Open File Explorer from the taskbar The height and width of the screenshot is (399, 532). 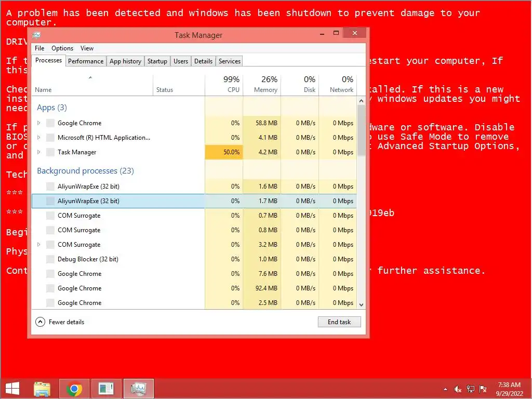point(42,389)
